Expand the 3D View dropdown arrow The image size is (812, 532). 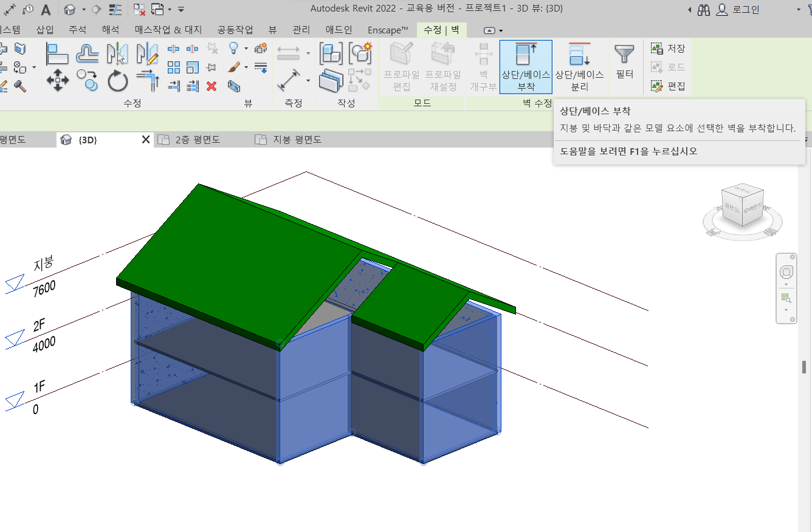click(83, 10)
